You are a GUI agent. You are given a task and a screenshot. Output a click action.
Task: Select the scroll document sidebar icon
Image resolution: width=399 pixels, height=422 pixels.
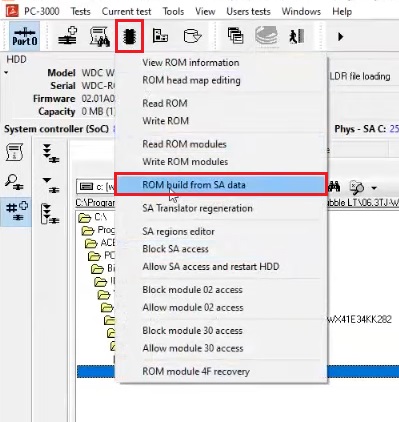[14, 152]
